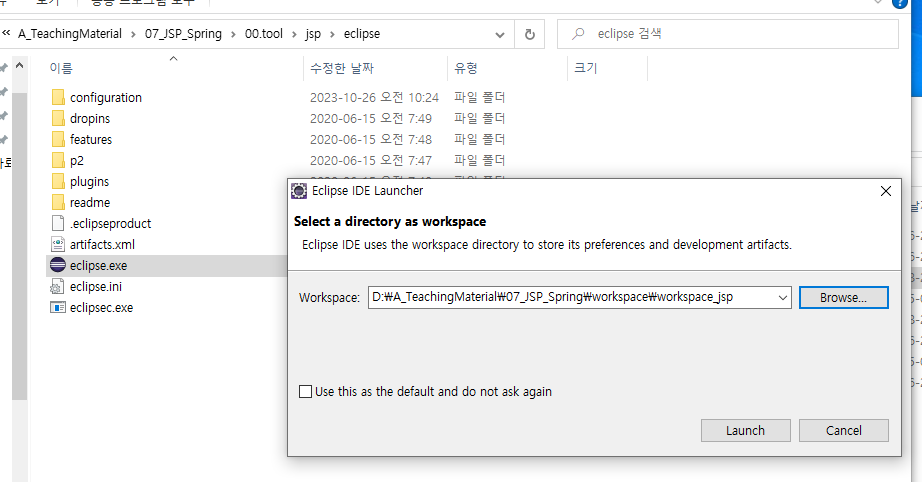Click the plugins folder icon
This screenshot has width=922, height=482.
point(58,182)
